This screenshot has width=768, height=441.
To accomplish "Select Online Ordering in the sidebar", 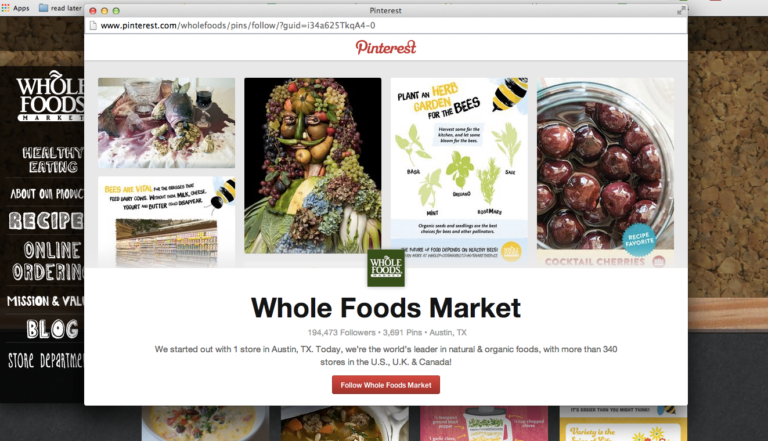I will tap(49, 261).
